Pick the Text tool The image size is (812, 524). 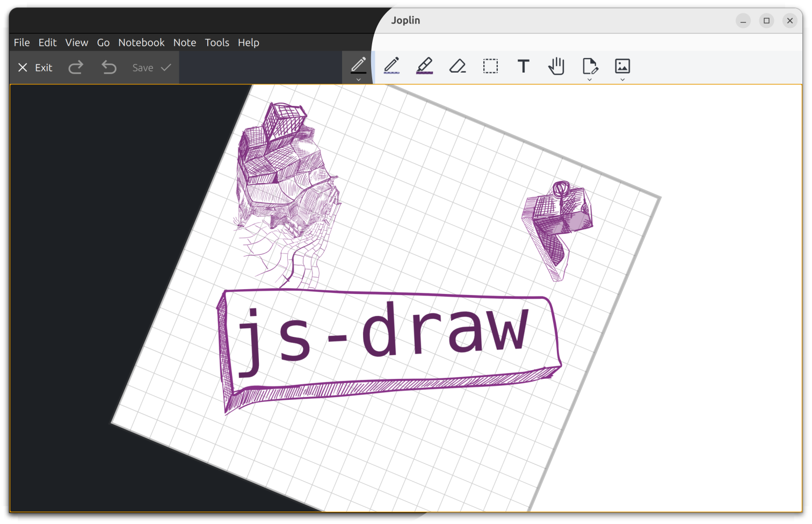pyautogui.click(x=523, y=66)
